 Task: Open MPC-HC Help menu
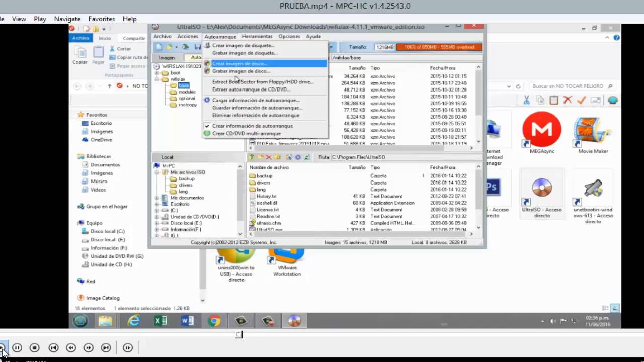coord(130,19)
